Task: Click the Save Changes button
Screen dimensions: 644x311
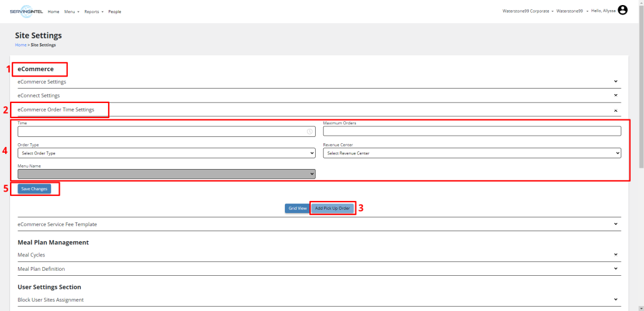Action: click(34, 188)
